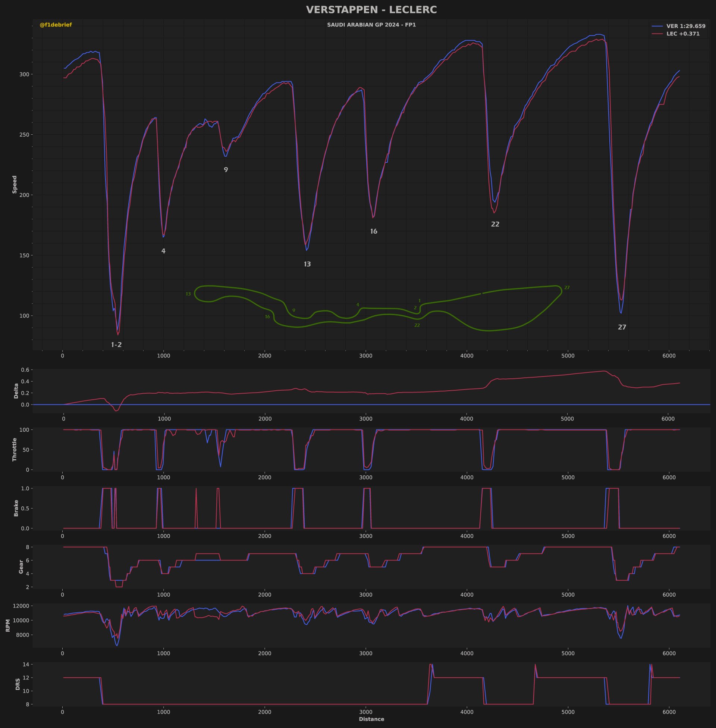This screenshot has width=716, height=728.
Task: Click the Distance axis label at bottom
Action: pyautogui.click(x=371, y=719)
